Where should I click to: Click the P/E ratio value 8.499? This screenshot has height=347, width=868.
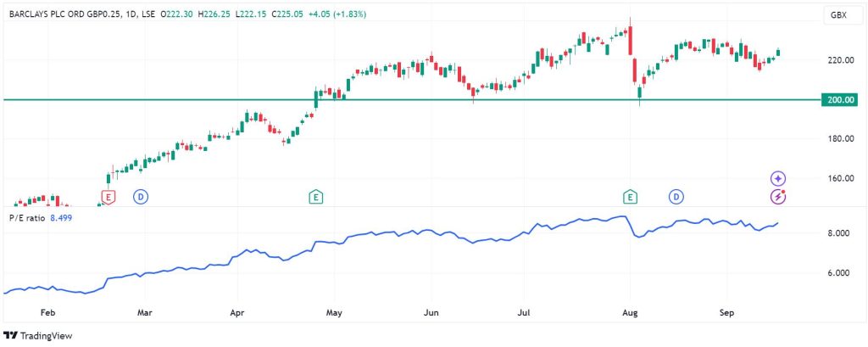[61, 218]
